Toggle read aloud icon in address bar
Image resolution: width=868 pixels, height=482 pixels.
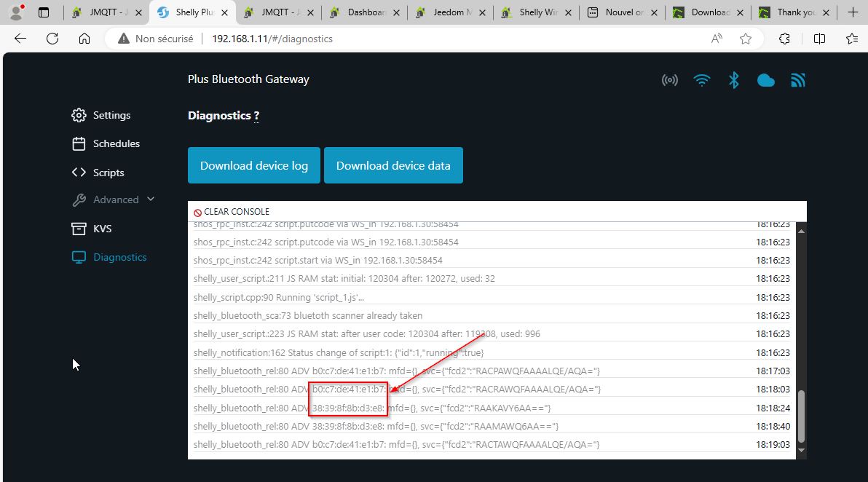[717, 38]
